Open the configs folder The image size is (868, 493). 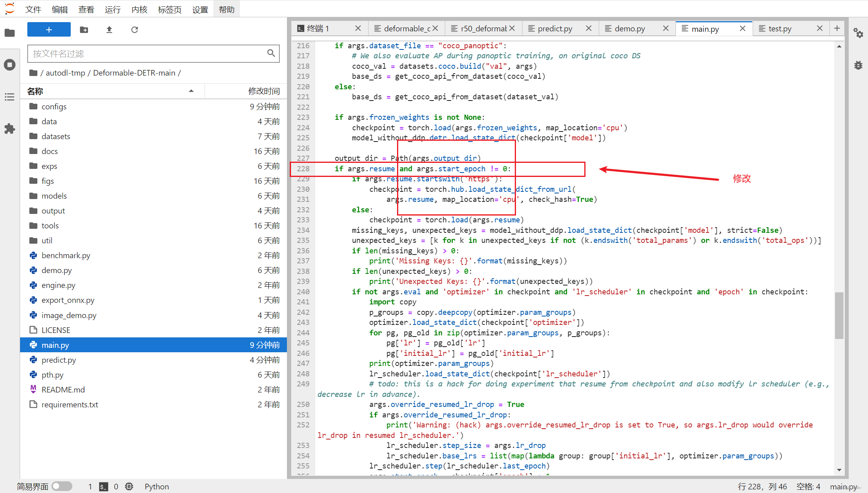pyautogui.click(x=154, y=107)
